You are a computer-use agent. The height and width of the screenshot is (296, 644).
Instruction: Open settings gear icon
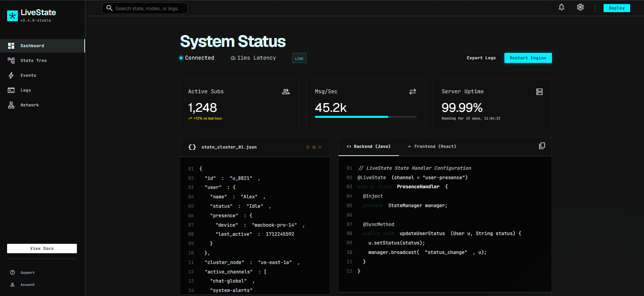pyautogui.click(x=580, y=7)
